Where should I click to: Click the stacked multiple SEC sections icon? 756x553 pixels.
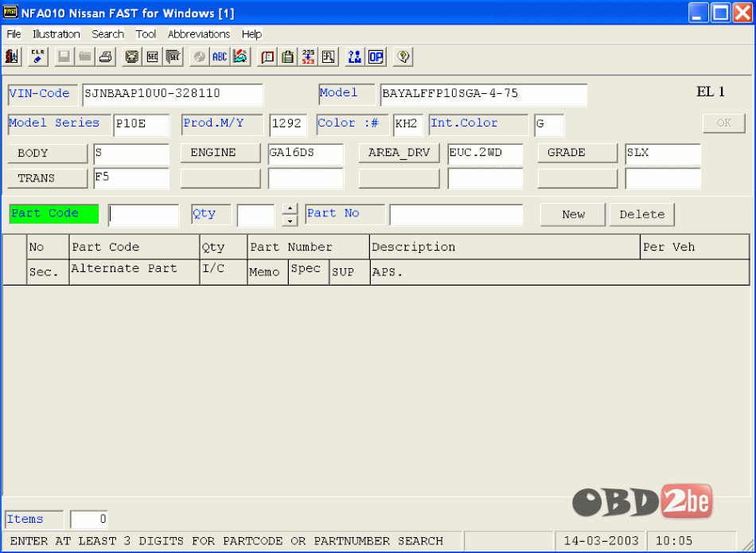click(x=173, y=56)
